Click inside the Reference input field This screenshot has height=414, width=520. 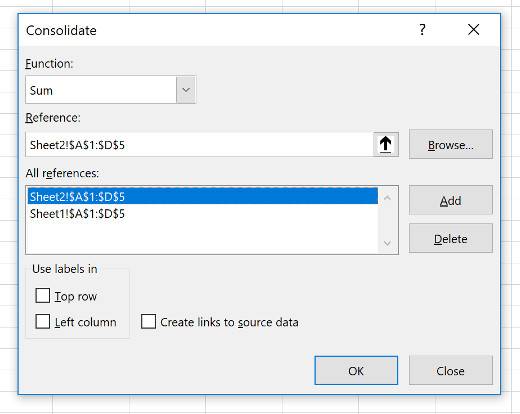pos(199,145)
